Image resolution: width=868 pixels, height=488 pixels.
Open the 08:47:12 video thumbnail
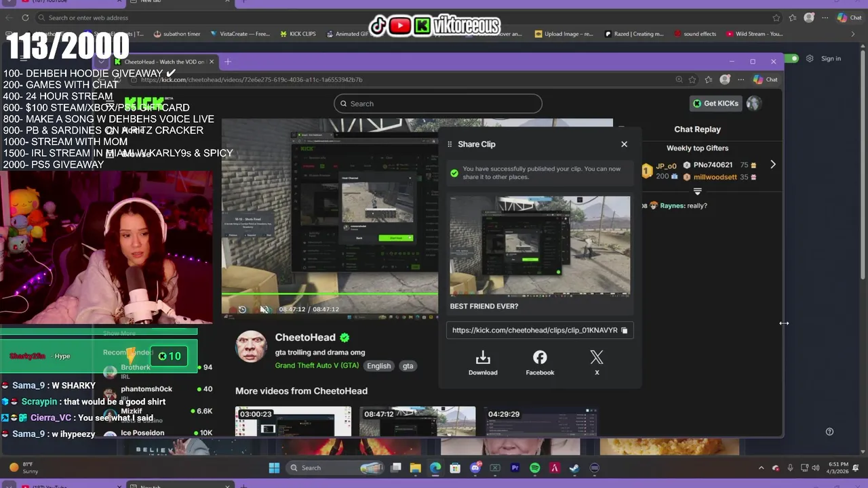click(417, 421)
